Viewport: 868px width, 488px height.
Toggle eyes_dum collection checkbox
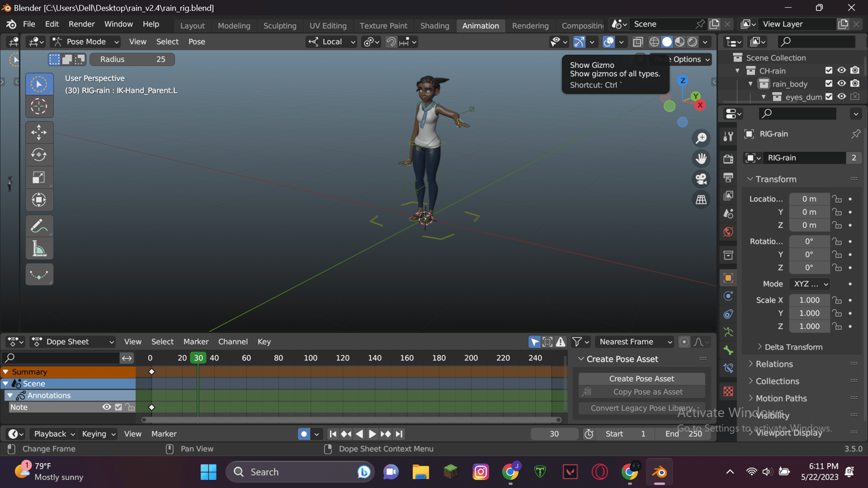click(x=829, y=97)
